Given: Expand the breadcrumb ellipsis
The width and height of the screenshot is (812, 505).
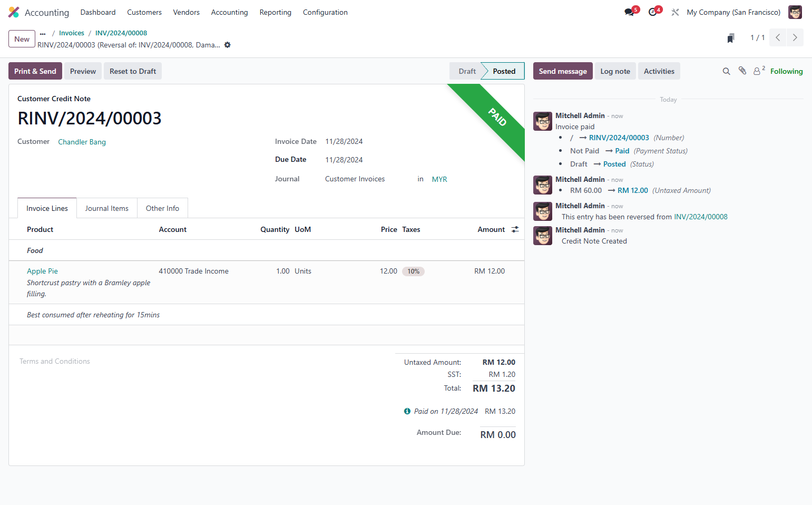Looking at the screenshot, I should click(x=43, y=33).
